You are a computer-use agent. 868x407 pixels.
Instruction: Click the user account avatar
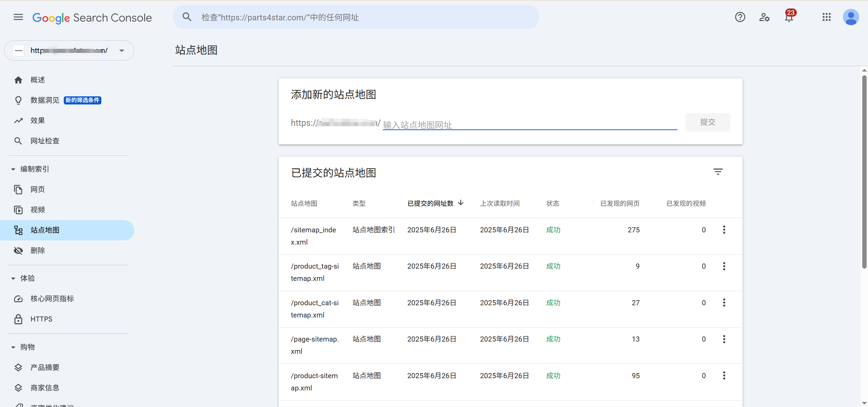851,17
